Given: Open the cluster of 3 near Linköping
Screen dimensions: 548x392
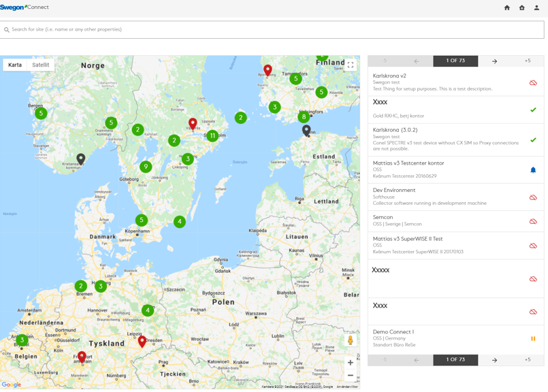Looking at the screenshot, I should [188, 159].
